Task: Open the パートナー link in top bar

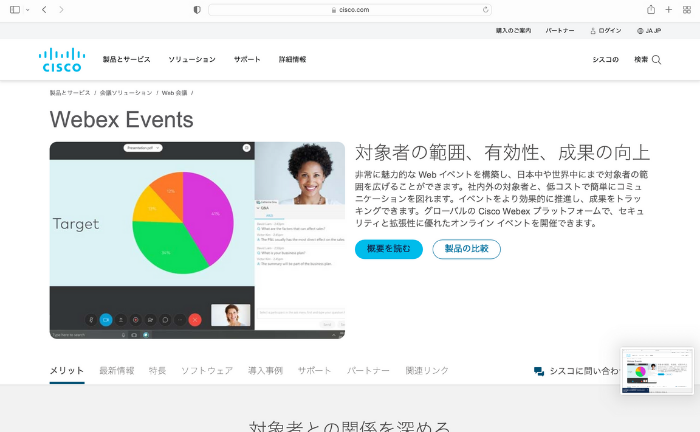Action: [560, 31]
